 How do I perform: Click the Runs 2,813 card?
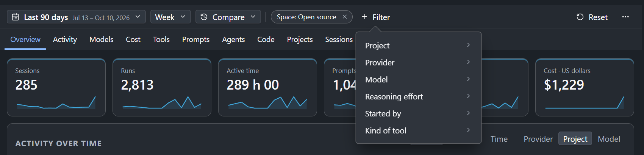[x=162, y=87]
